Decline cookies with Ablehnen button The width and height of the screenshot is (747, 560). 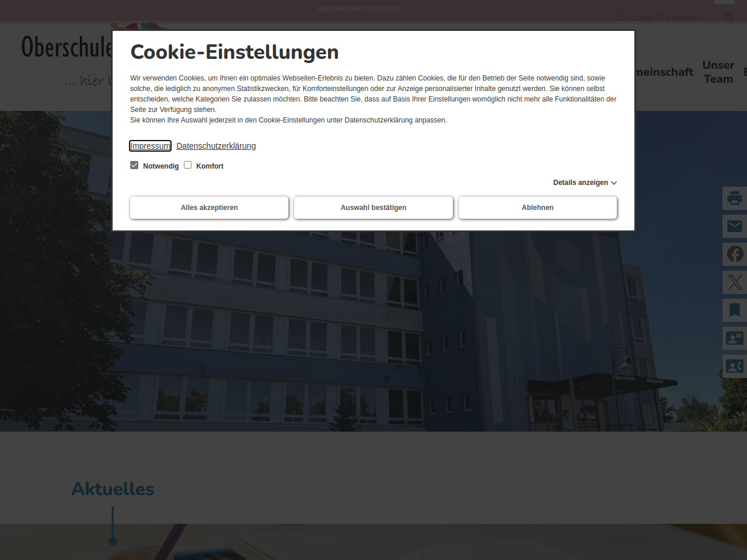pyautogui.click(x=537, y=208)
